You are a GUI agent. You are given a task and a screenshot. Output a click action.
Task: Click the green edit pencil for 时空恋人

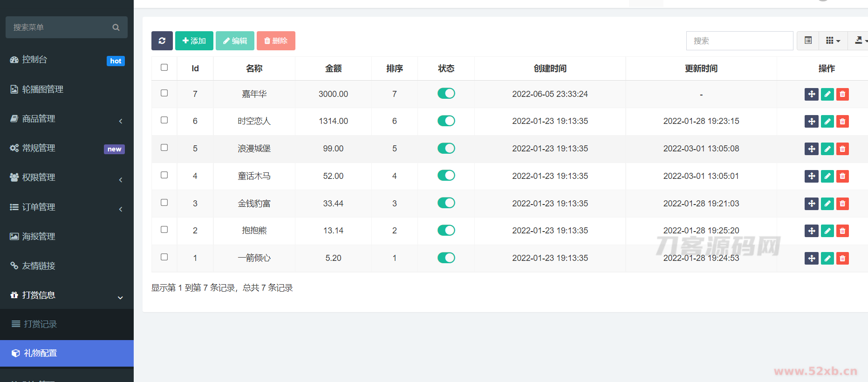click(827, 122)
